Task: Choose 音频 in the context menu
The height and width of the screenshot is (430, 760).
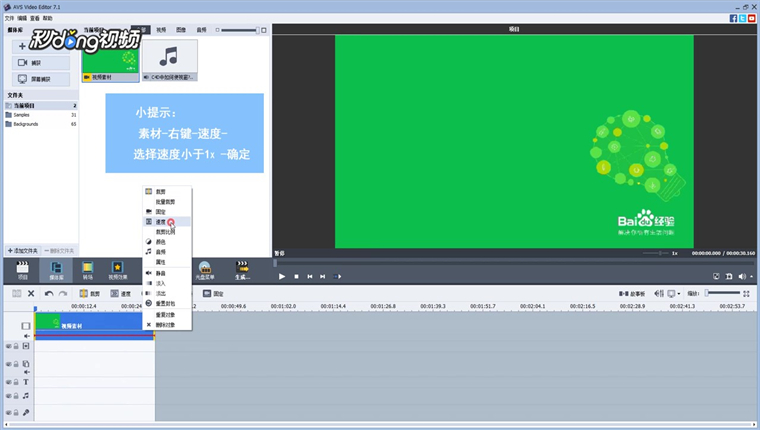Action: 167,252
